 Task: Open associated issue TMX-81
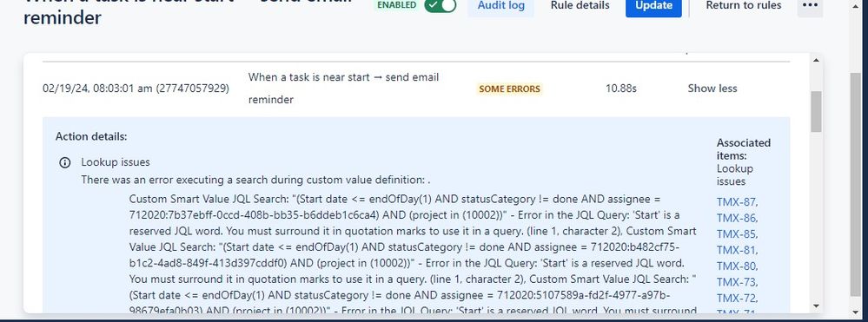(738, 250)
